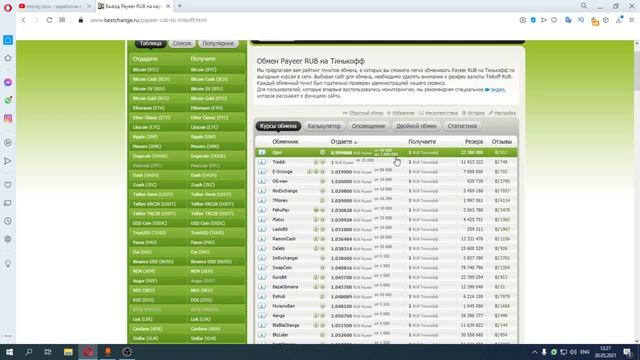
Task: Open the BazaObmena exchanger row
Action: point(386,287)
